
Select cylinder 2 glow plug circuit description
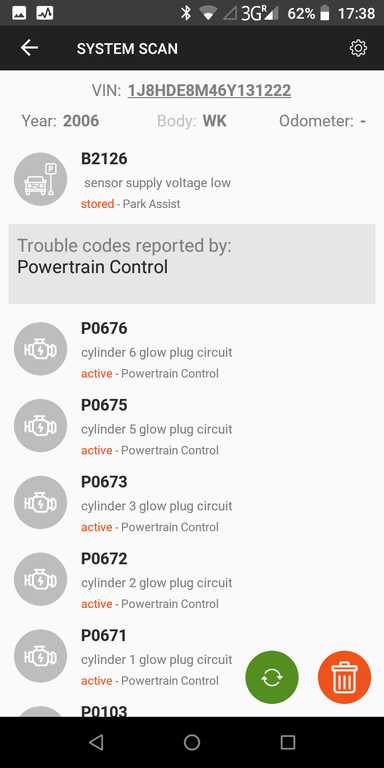[157, 583]
